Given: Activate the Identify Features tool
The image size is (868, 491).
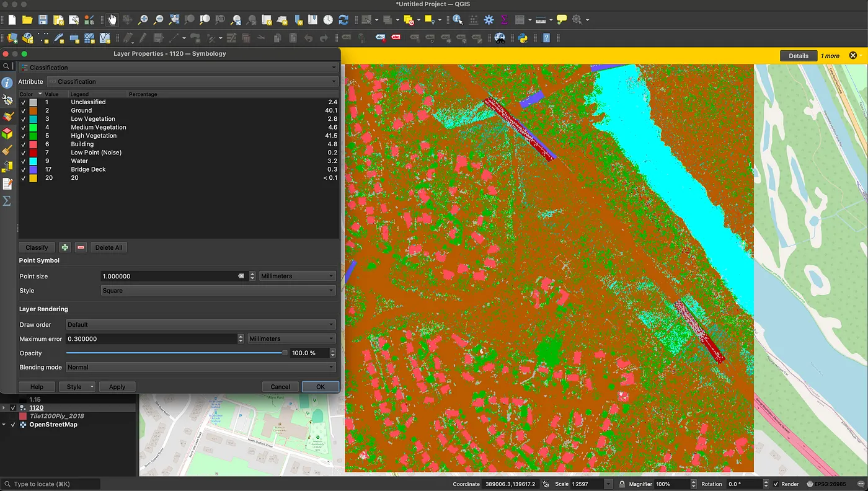Looking at the screenshot, I should (x=458, y=20).
